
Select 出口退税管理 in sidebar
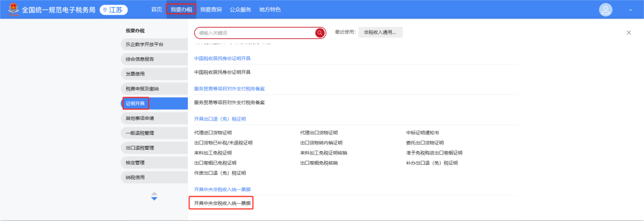point(154,148)
